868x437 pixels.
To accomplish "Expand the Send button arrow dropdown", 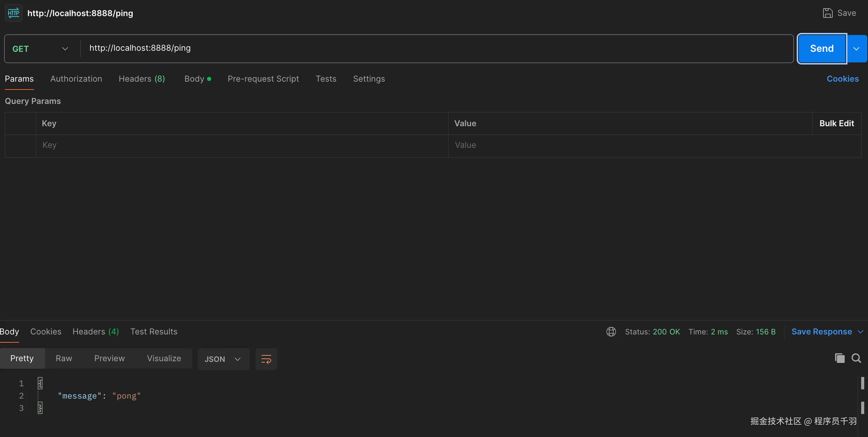I will point(856,49).
